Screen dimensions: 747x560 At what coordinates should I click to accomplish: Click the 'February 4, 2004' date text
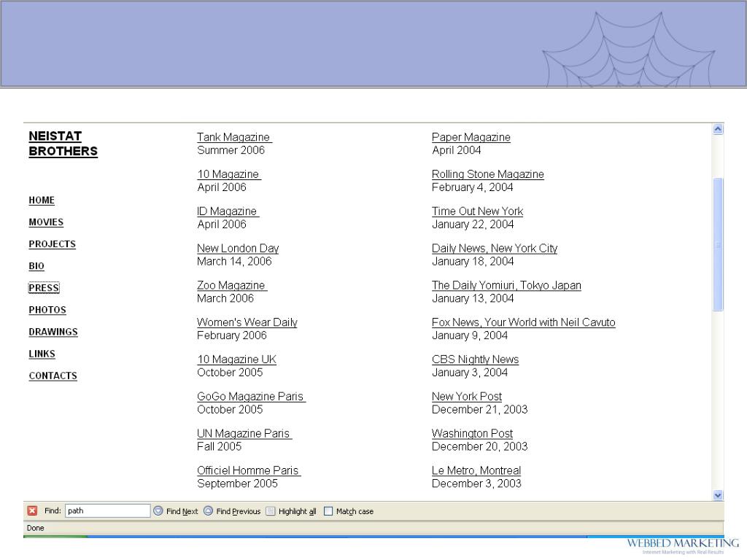tap(472, 187)
